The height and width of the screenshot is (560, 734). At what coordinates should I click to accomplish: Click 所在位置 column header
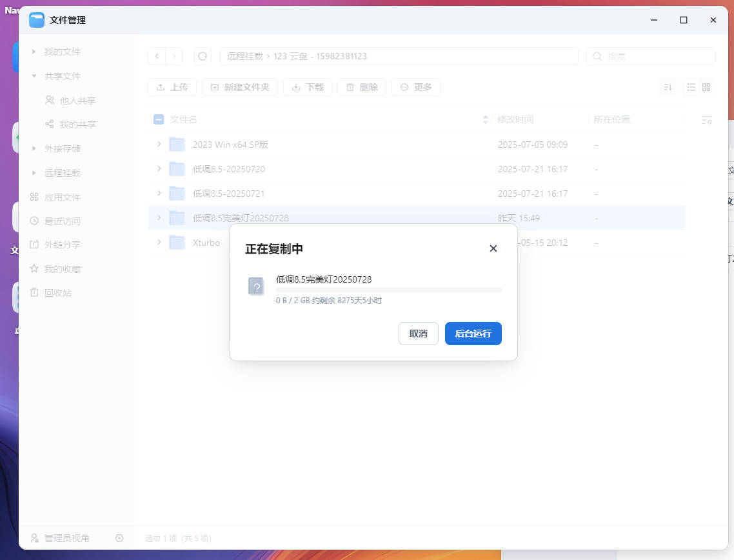click(x=611, y=119)
